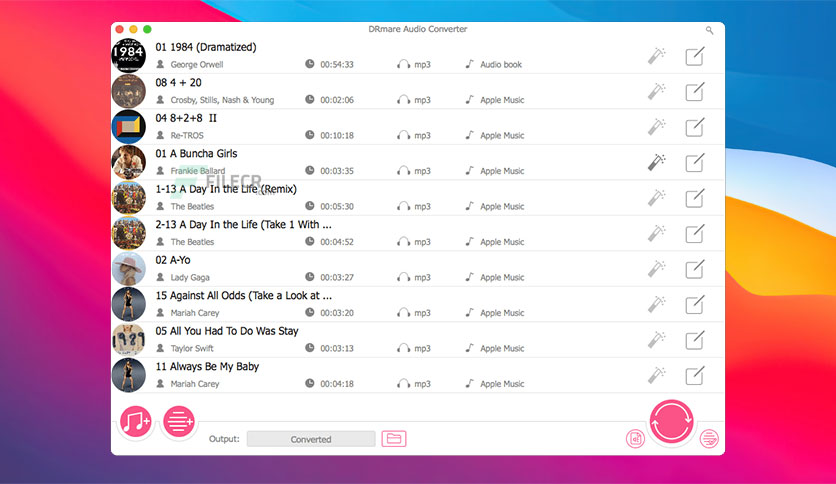
Task: Select the track title 08 4 + 20
Action: pyautogui.click(x=179, y=83)
